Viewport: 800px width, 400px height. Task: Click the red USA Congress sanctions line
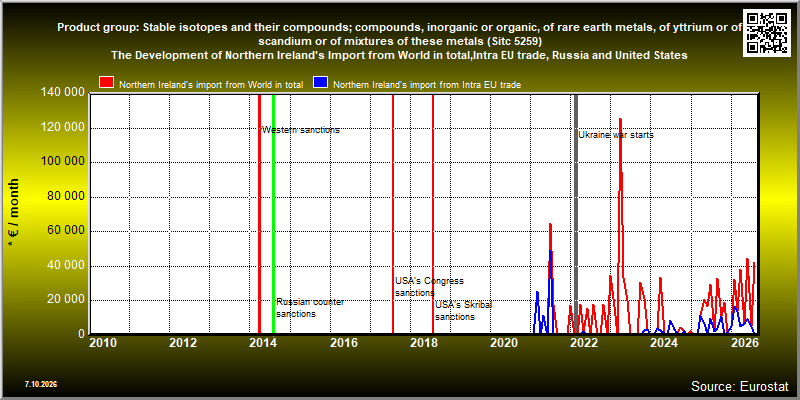(x=393, y=214)
